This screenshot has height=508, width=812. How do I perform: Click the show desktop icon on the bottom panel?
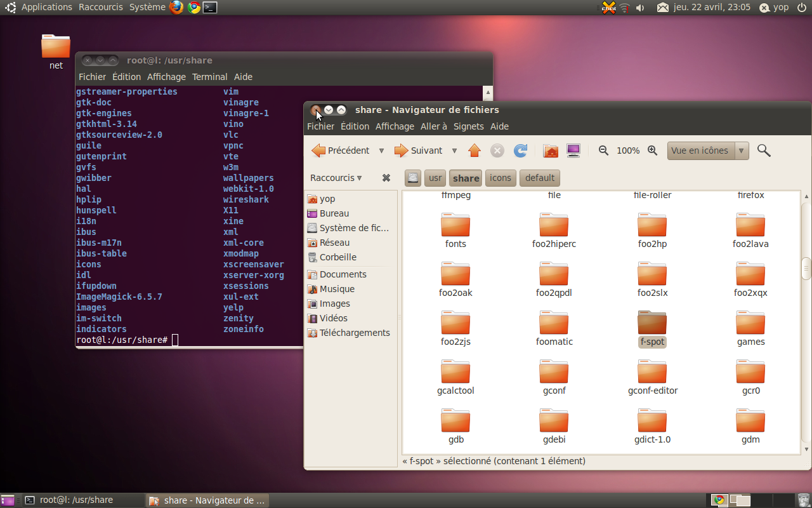(x=8, y=500)
